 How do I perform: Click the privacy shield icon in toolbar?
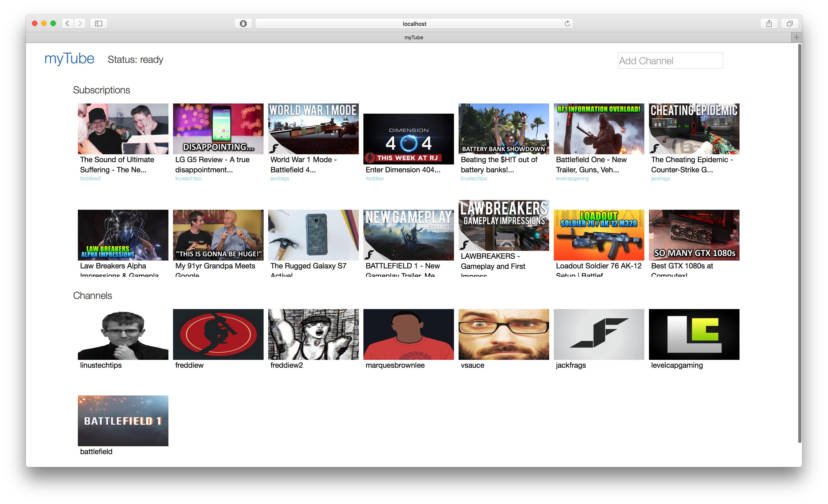pos(243,24)
